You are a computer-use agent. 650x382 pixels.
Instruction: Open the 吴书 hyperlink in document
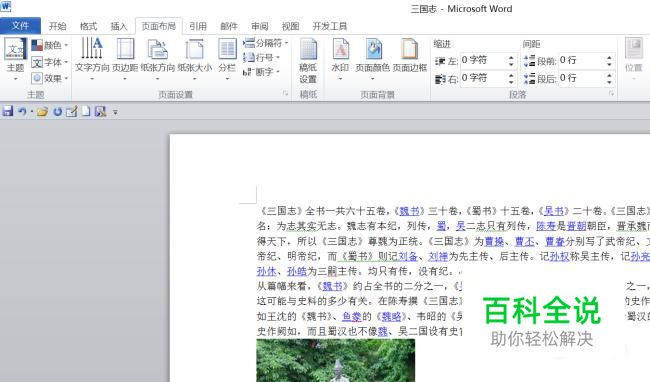(554, 211)
